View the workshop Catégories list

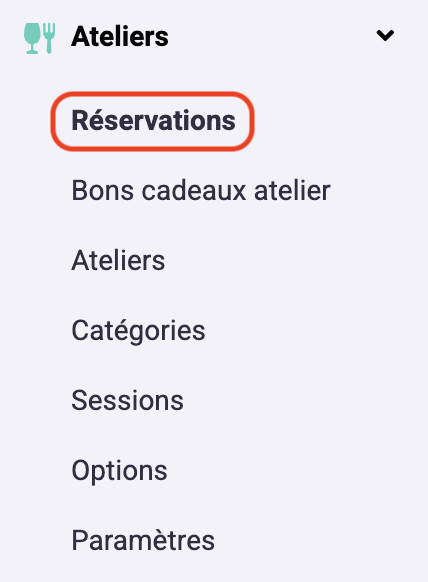pos(138,330)
